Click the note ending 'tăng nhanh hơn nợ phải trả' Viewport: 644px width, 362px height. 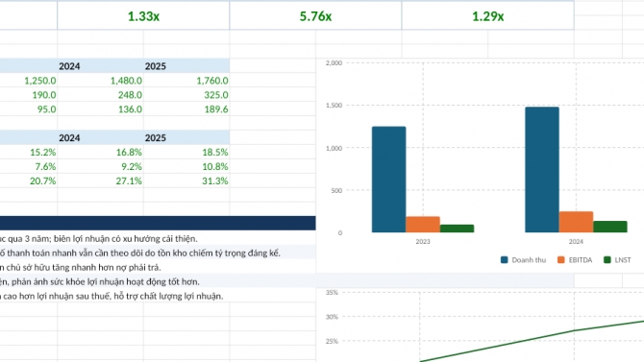click(81, 267)
